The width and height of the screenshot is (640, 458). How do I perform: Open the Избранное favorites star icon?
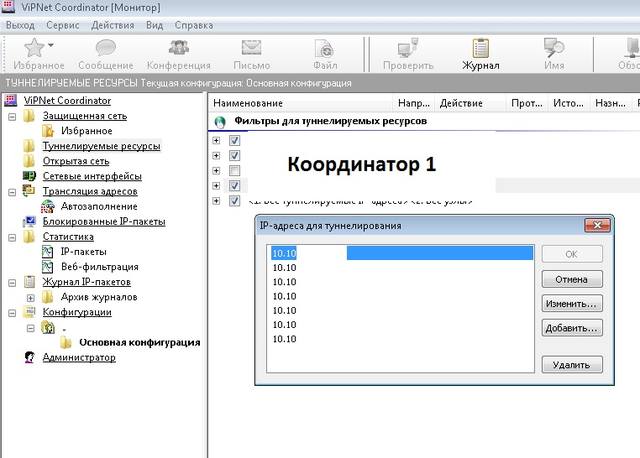34,48
